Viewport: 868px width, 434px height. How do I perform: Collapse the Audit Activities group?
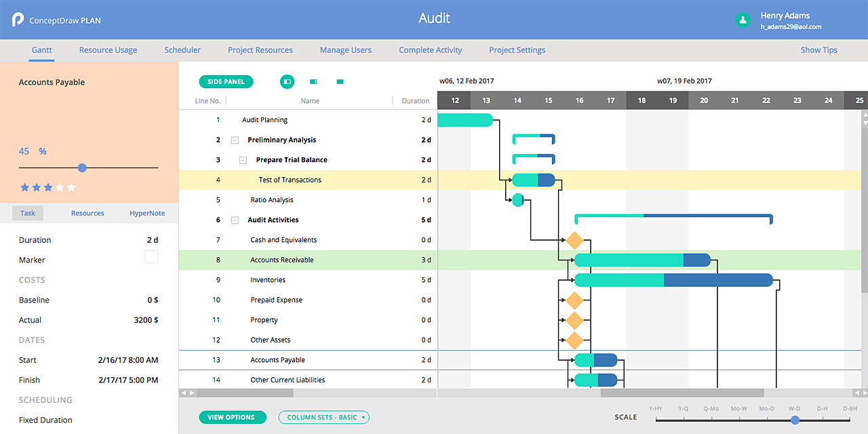point(235,220)
